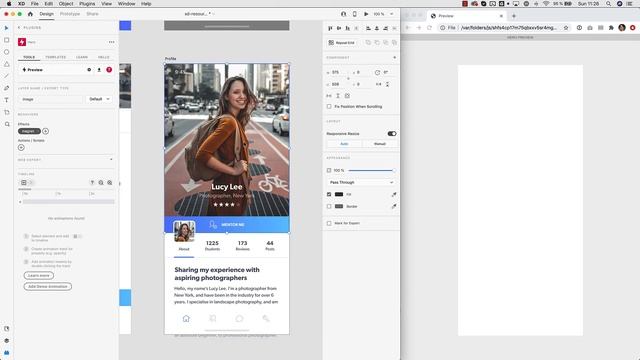The image size is (640, 360).
Task: Click Repeat Grid button
Action: point(342,42)
